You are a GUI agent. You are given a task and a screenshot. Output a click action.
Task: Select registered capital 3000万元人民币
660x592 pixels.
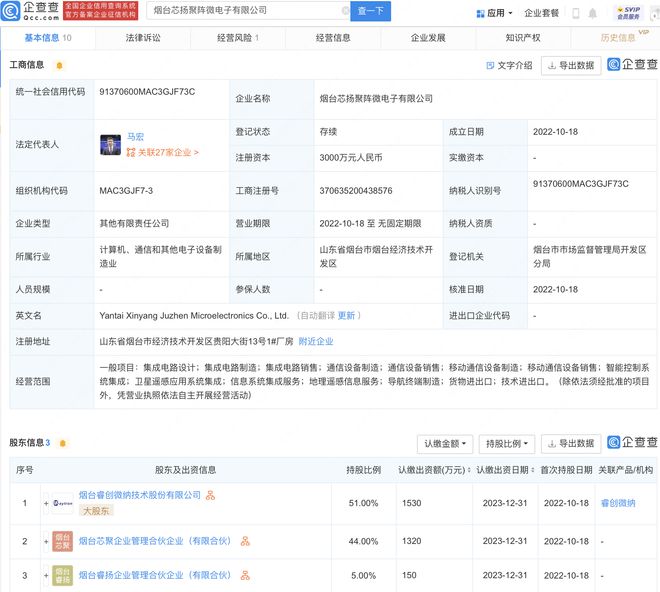[x=351, y=157]
